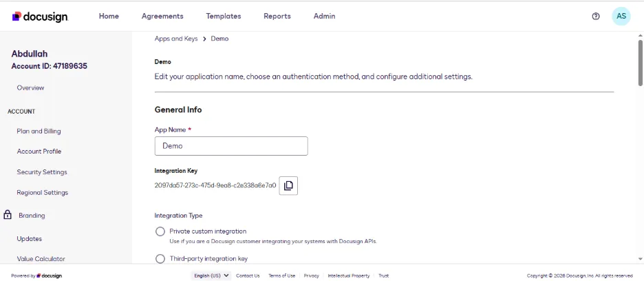Click into the App Name input field

231,146
